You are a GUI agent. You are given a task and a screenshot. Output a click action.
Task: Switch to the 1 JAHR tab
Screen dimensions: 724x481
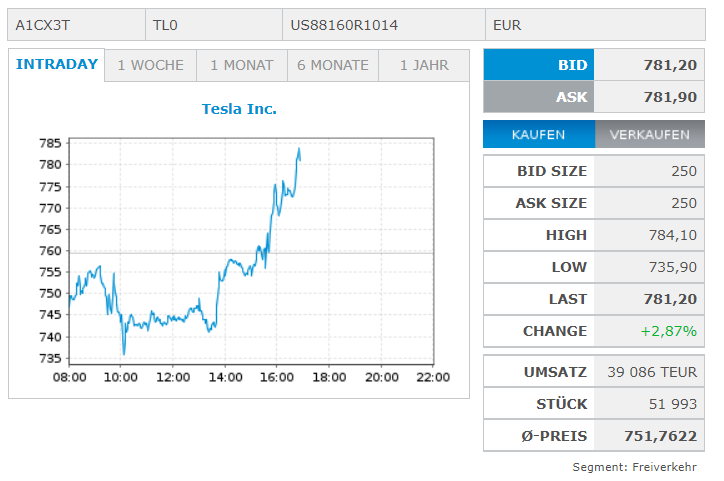click(x=424, y=66)
